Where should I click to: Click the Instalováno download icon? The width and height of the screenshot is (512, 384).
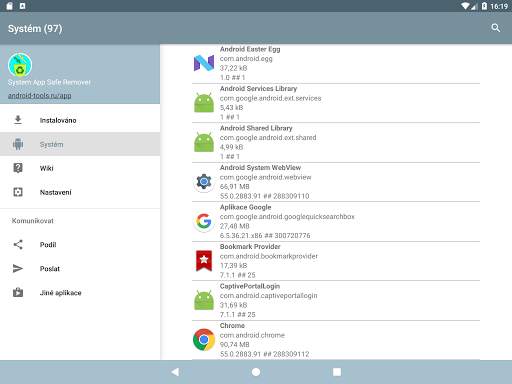point(18,120)
